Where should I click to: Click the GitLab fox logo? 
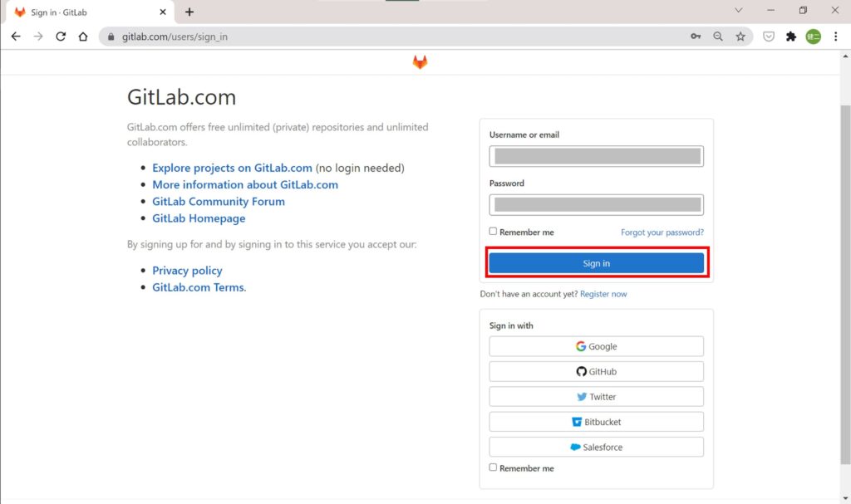tap(420, 61)
